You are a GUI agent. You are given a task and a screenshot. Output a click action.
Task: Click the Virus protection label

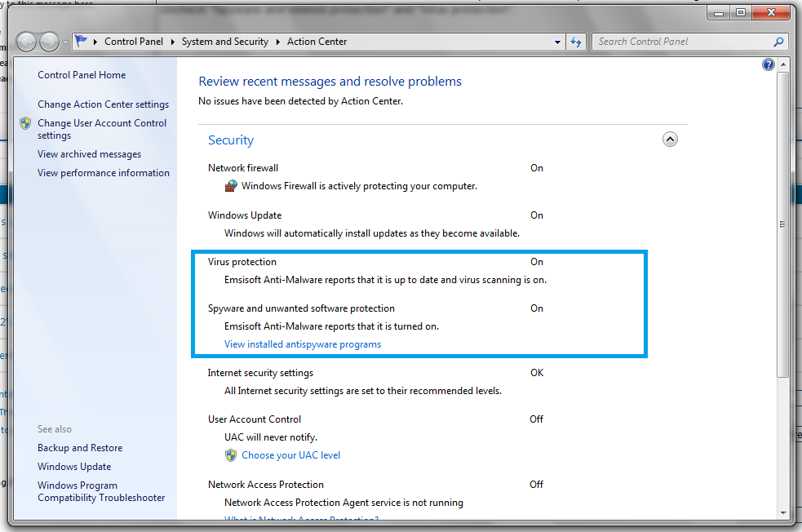(242, 262)
